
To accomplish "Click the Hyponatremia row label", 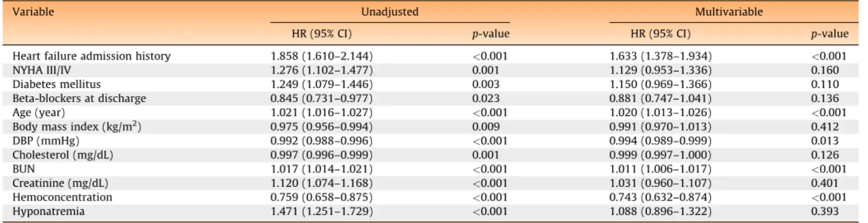I will coord(48,211).
